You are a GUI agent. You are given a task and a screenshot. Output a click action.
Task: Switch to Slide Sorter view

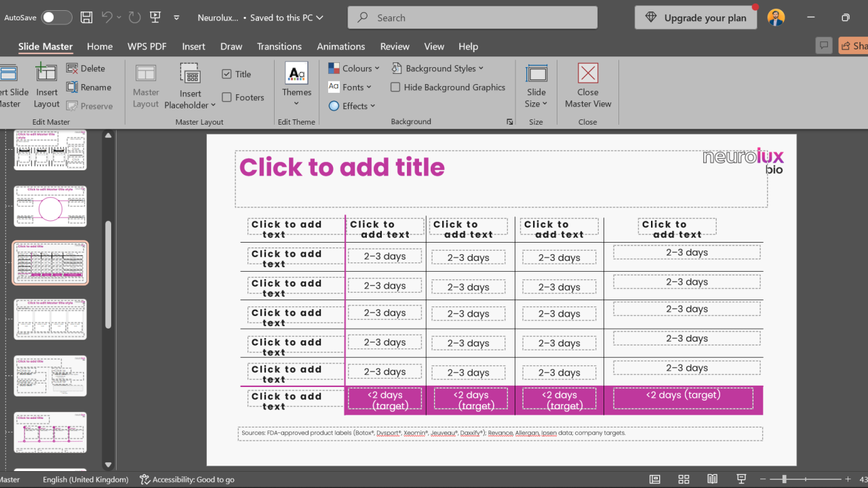(684, 479)
